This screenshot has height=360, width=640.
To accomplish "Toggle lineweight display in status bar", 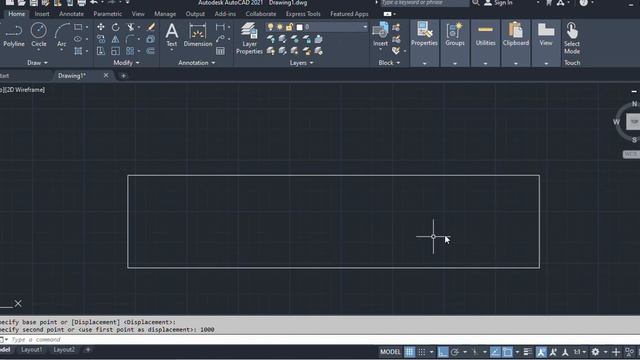I will (x=528, y=352).
